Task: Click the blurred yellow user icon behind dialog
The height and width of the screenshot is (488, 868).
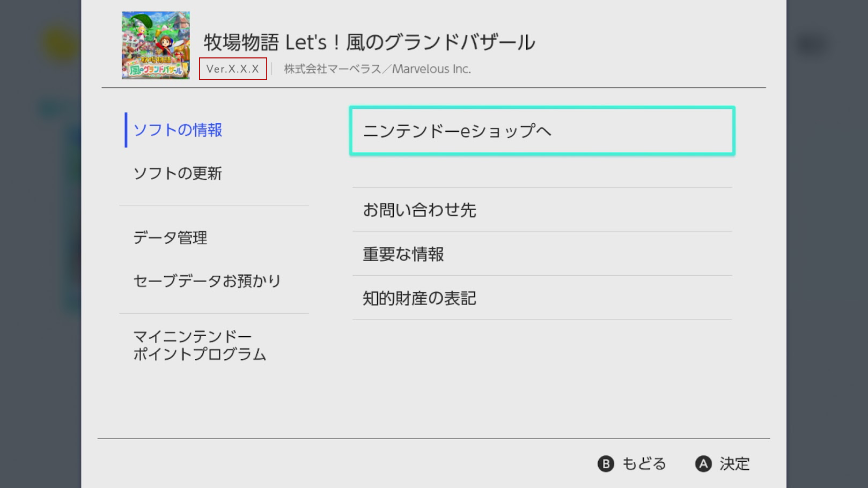Action: pyautogui.click(x=60, y=43)
